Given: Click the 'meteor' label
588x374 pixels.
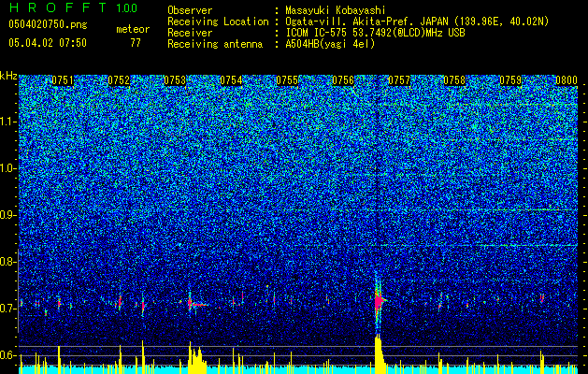Looking at the screenshot, I should 133,29.
